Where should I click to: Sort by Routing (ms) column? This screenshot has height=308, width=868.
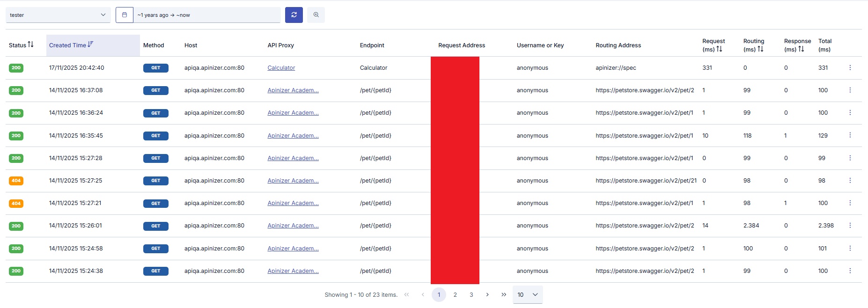760,49
